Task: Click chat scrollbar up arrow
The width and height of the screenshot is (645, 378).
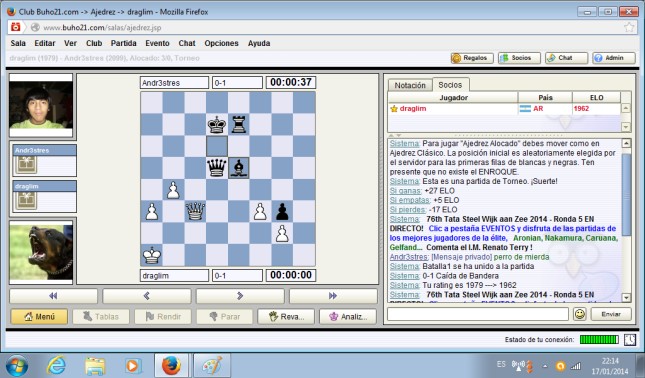Action: 626,144
